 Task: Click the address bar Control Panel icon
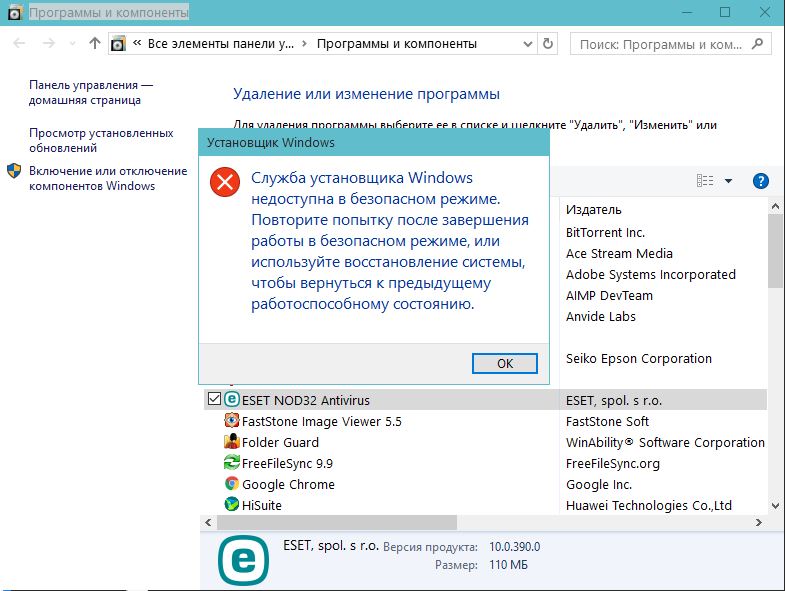(x=118, y=44)
